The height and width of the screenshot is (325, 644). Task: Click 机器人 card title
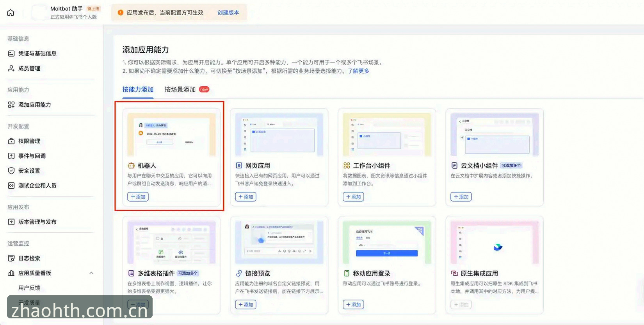[147, 166]
